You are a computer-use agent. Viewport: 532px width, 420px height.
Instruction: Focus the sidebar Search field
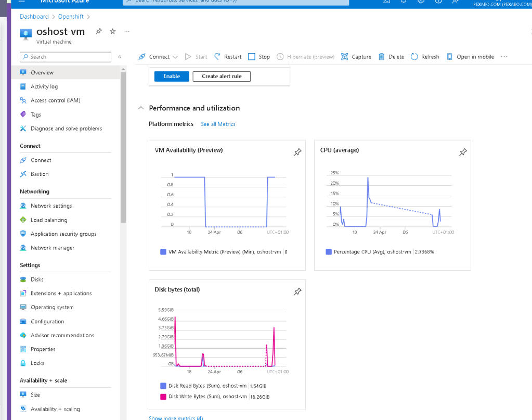[66, 57]
